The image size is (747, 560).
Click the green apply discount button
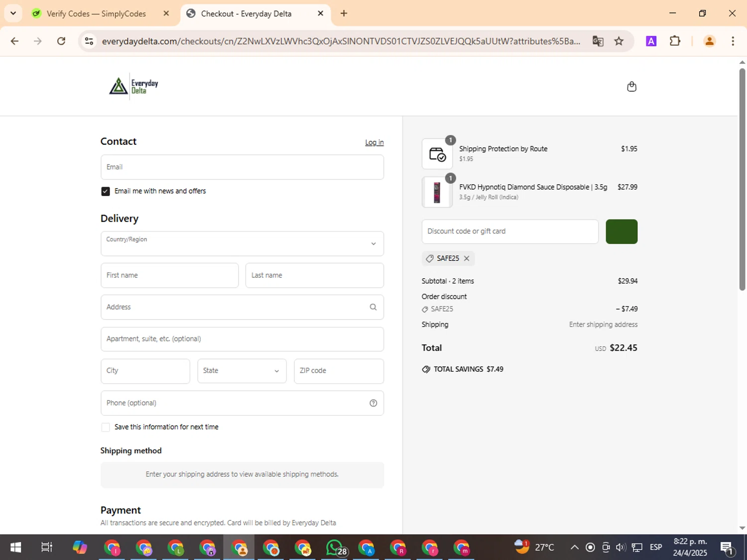(622, 231)
